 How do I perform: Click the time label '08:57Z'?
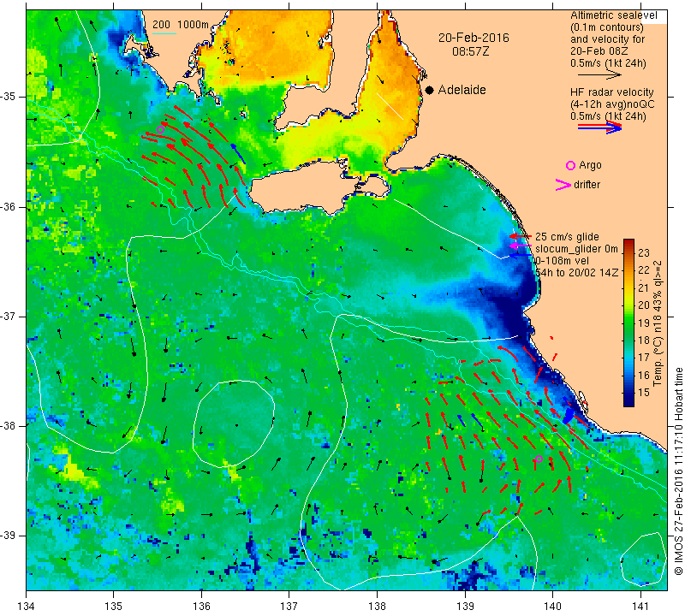tap(470, 51)
